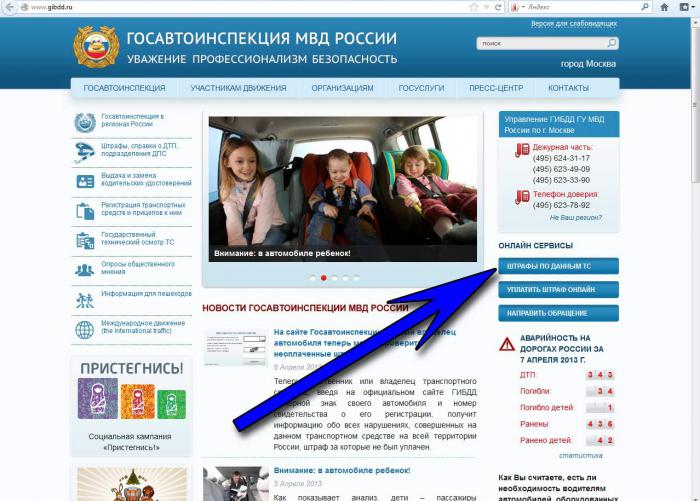Click the browser back arrow button
This screenshot has height=501, width=700.
[8, 7]
